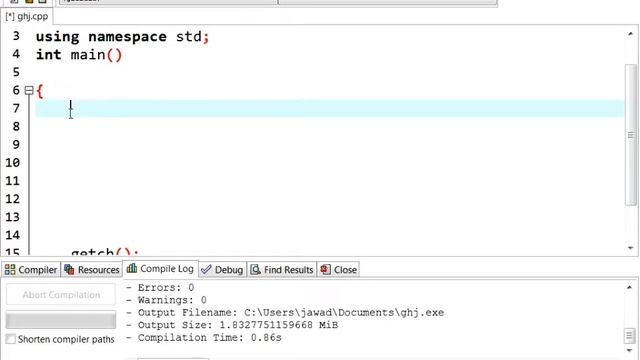Switch to the ghj.cpp editor tab
The height and width of the screenshot is (360, 640).
click(27, 17)
